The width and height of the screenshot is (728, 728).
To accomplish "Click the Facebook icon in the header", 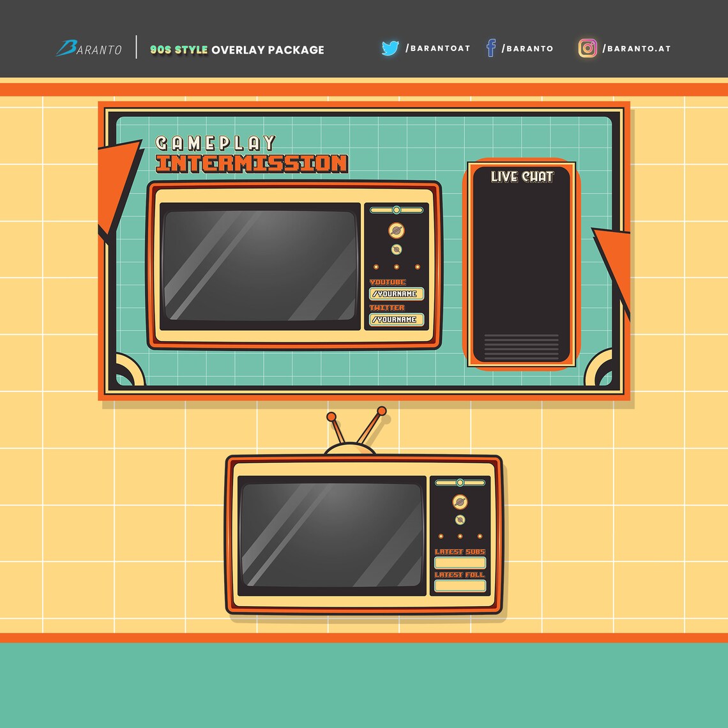I will [x=492, y=47].
